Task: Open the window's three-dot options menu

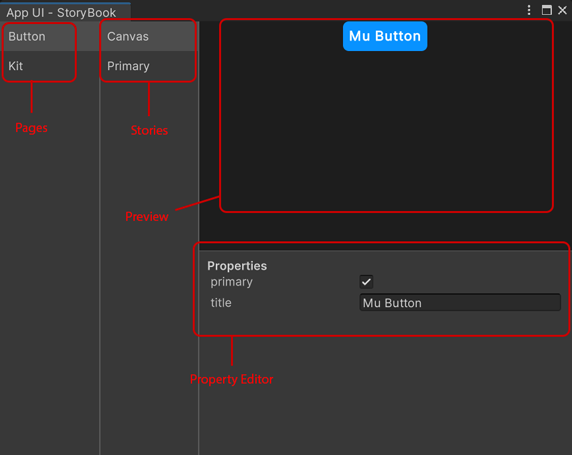Action: tap(529, 10)
